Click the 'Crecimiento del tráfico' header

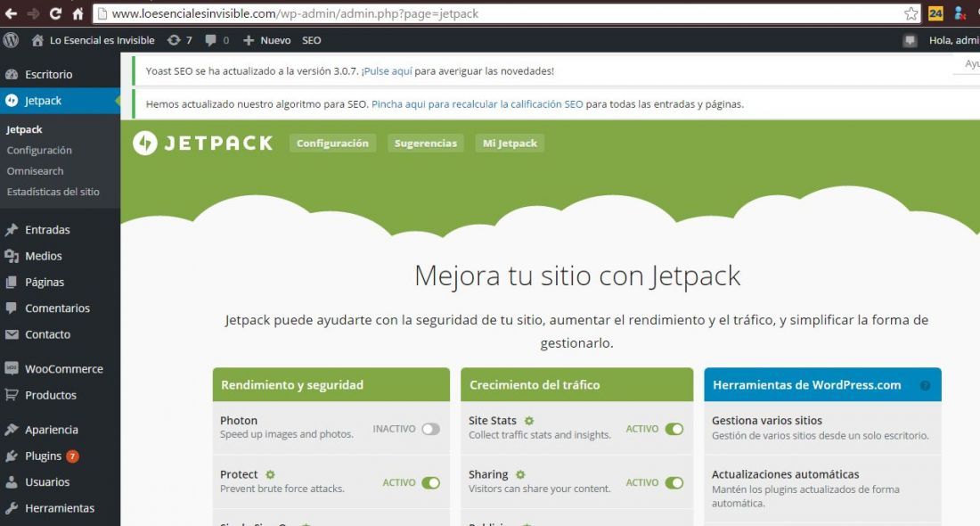(577, 384)
